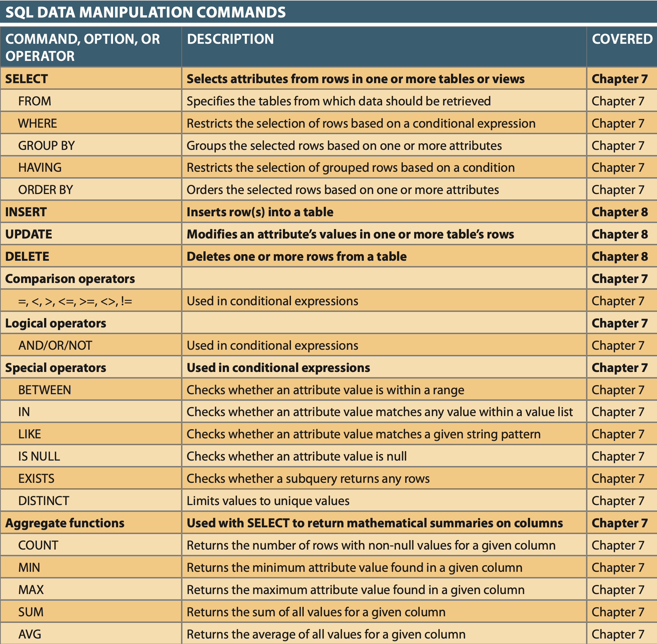Click 'Used in conditional expressions' in the comparison operators row
Viewport: 657px width, 644px height.
point(272,301)
